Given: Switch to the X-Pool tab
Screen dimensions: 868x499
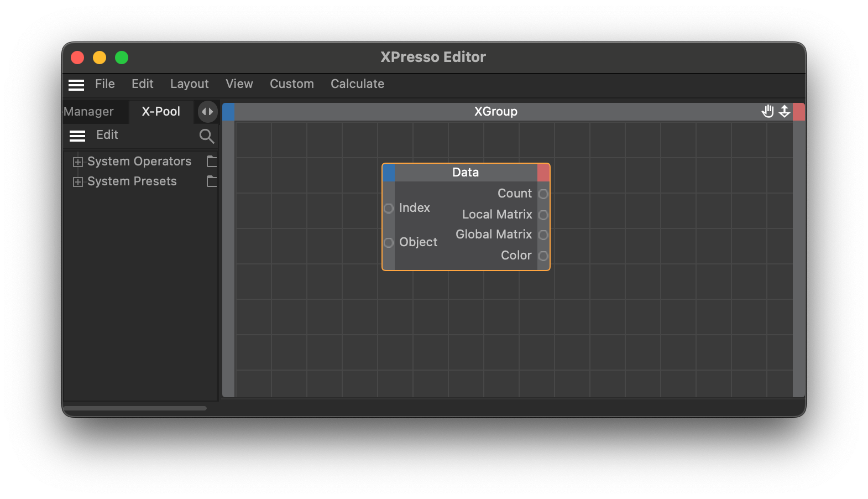Looking at the screenshot, I should (x=161, y=112).
